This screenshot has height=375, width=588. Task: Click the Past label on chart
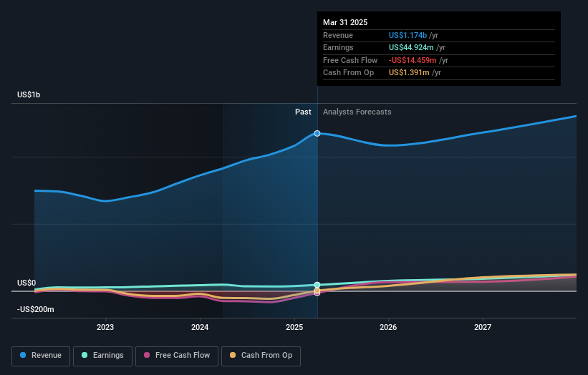pyautogui.click(x=303, y=112)
